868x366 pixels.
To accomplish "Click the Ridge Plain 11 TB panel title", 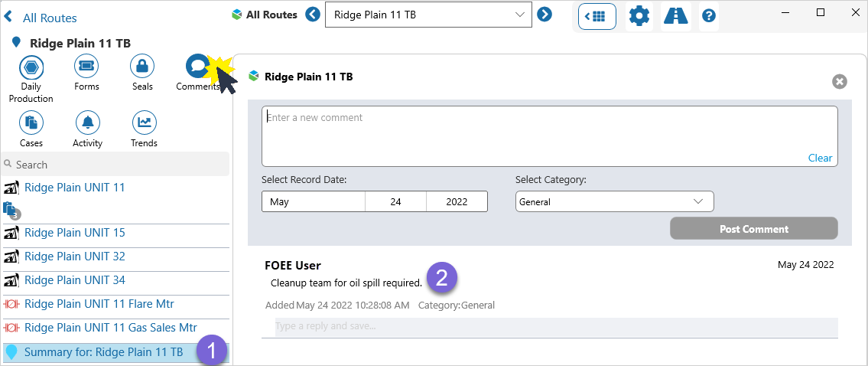I will coord(308,77).
